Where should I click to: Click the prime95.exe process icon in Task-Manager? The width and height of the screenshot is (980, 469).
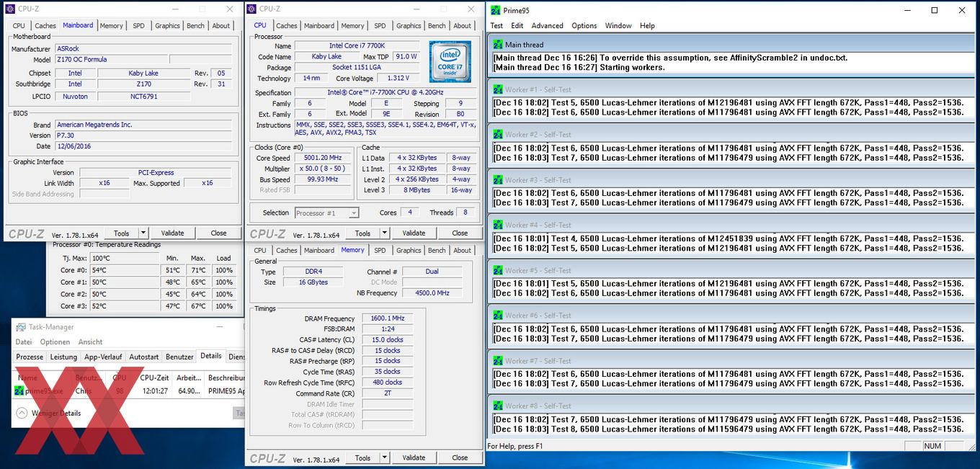(x=19, y=390)
